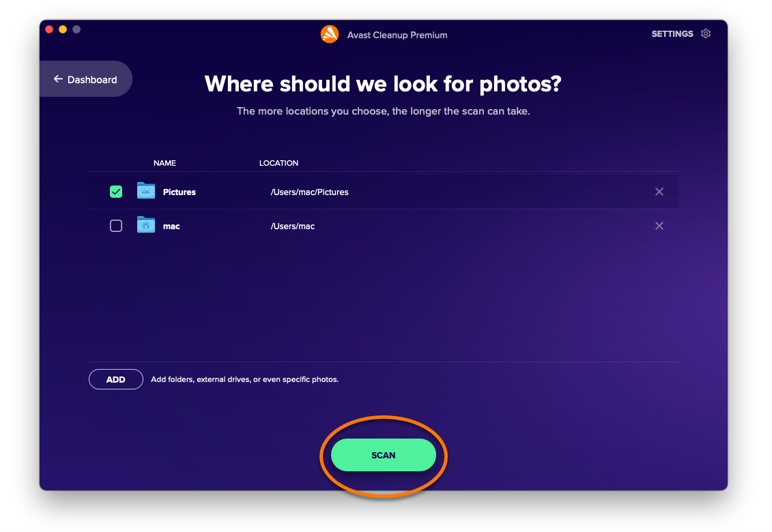Click the /Users/mac/Pictures path

point(309,192)
